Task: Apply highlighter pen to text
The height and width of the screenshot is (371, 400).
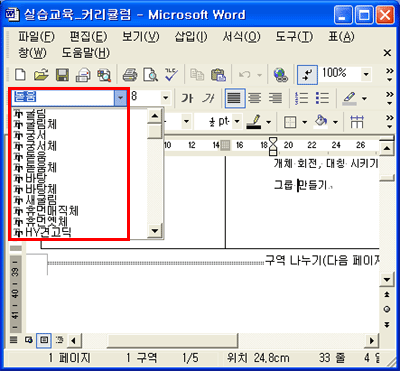Action: 350,98
